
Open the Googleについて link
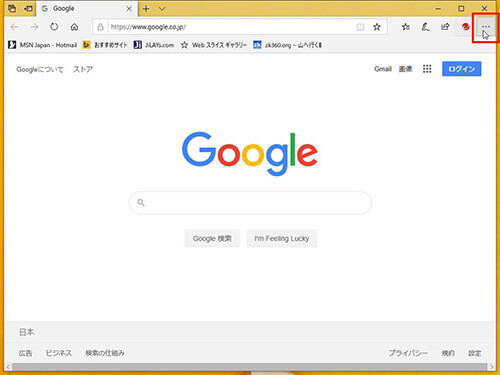tap(40, 69)
